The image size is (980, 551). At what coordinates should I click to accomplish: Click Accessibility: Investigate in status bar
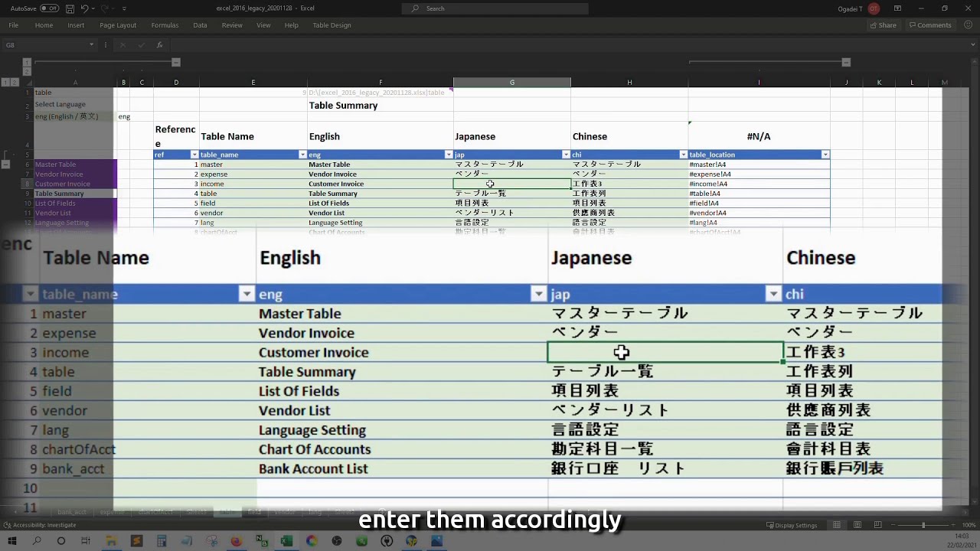[x=40, y=525]
